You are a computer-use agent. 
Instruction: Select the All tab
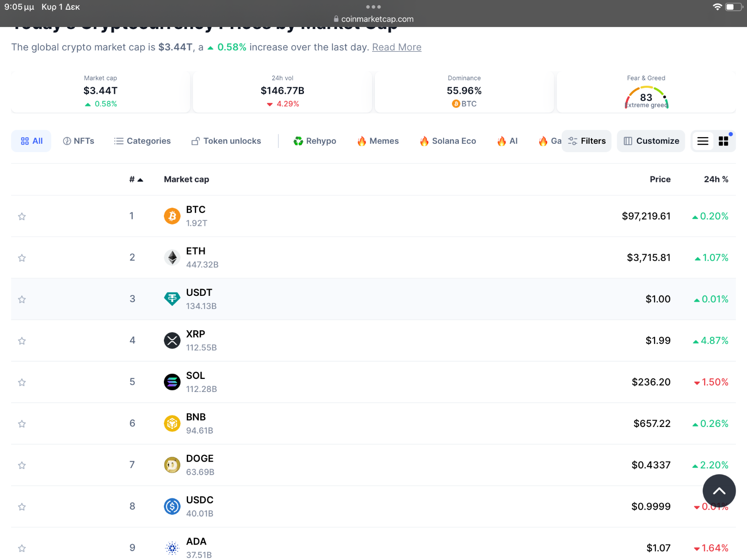[x=31, y=141]
